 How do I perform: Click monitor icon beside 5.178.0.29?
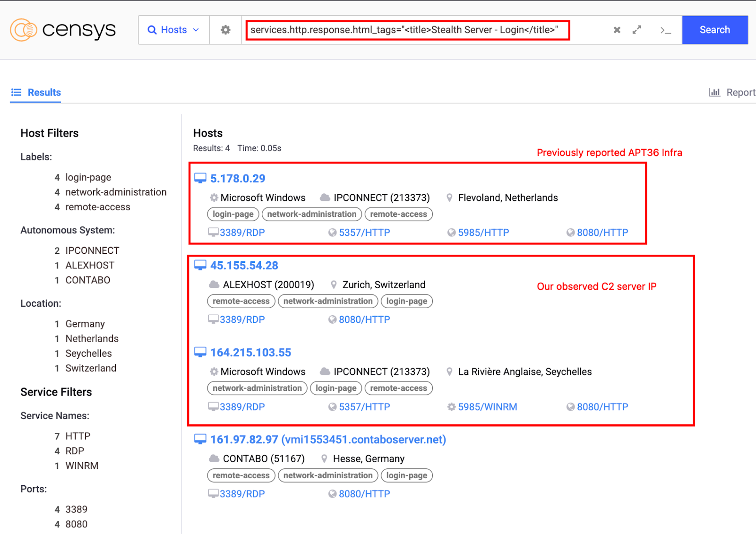200,178
